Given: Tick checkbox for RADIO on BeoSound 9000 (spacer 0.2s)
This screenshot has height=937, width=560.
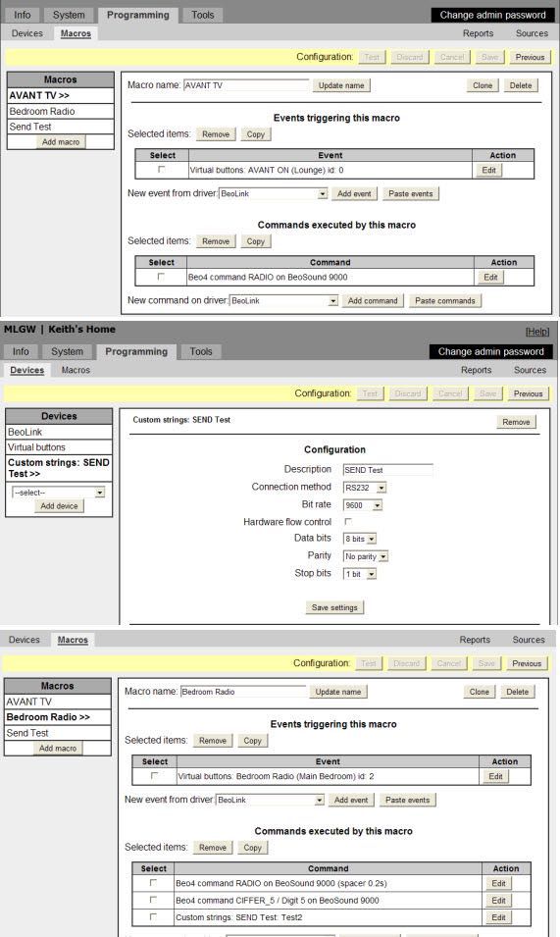Looking at the screenshot, I should click(x=153, y=883).
